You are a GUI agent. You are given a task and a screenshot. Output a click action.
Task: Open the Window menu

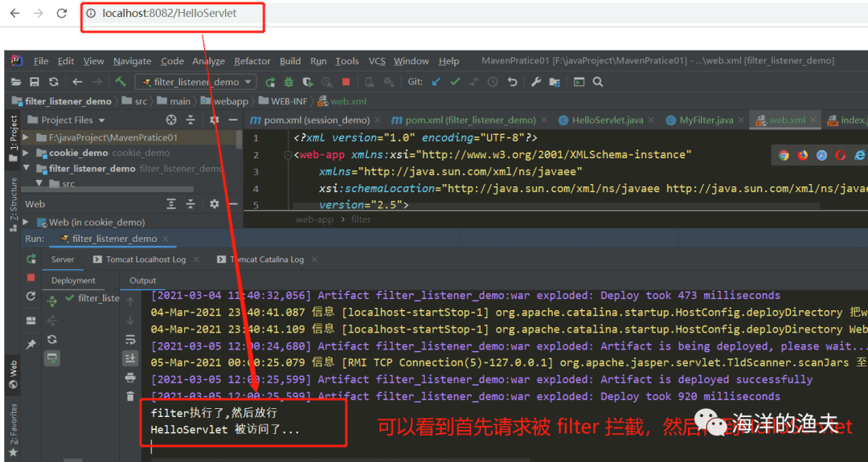click(x=411, y=61)
